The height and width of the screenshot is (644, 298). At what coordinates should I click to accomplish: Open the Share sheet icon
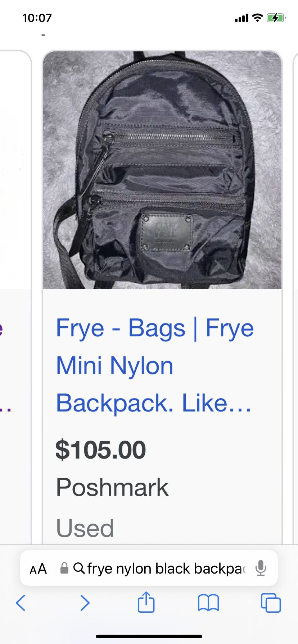(x=146, y=602)
